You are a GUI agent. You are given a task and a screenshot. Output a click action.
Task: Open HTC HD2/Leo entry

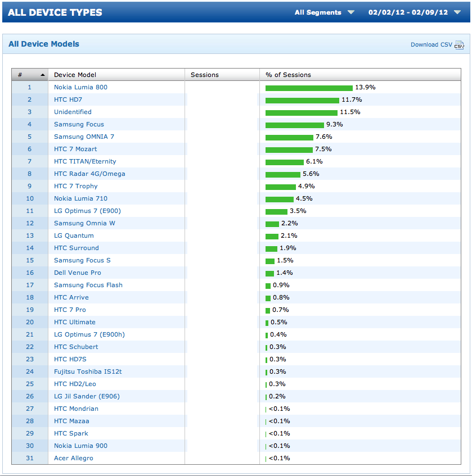point(75,384)
